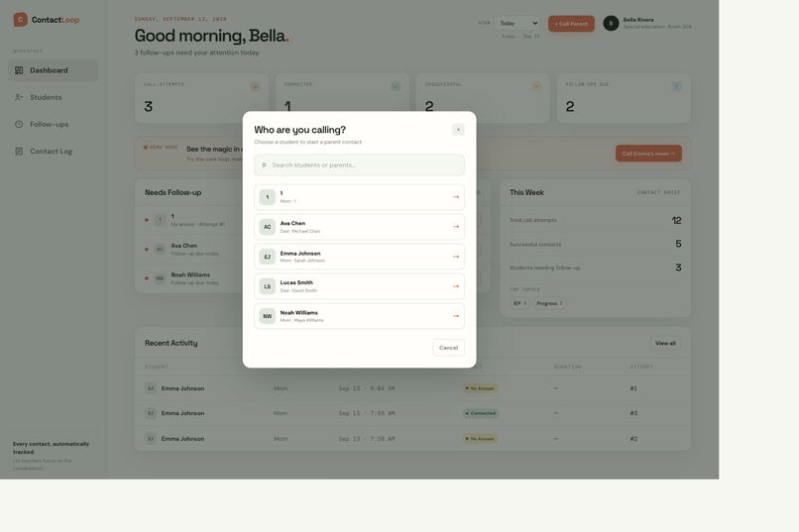Image resolution: width=799 pixels, height=532 pixels.
Task: Click the AC avatar badge in dialog
Action: [267, 227]
